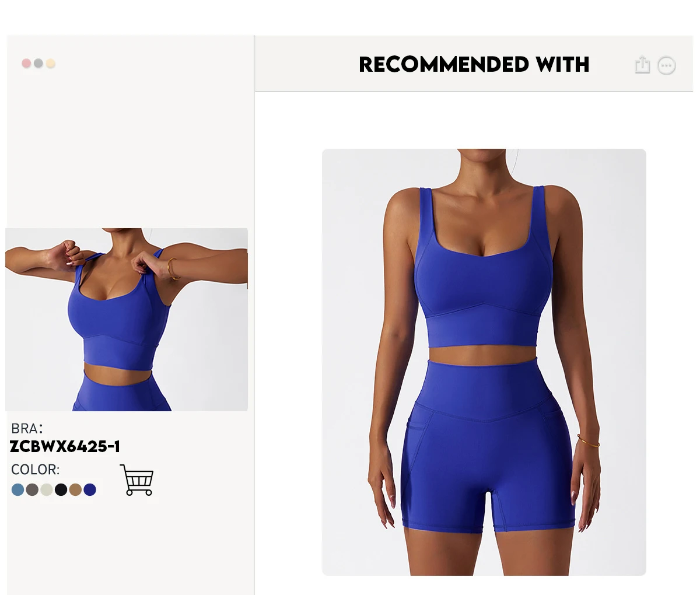
Task: Select the dark gray-brown color swatch
Action: pyautogui.click(x=32, y=489)
